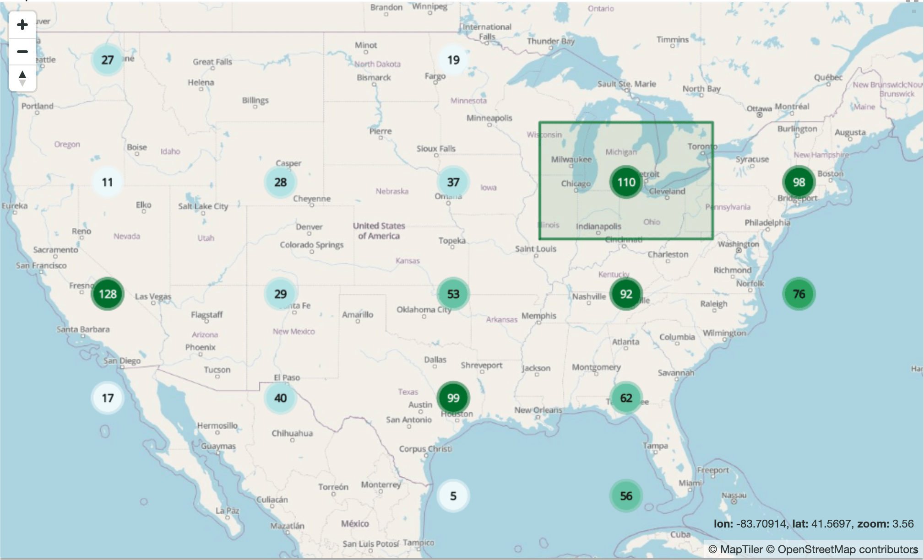Click the Philadelphia label

click(x=767, y=223)
